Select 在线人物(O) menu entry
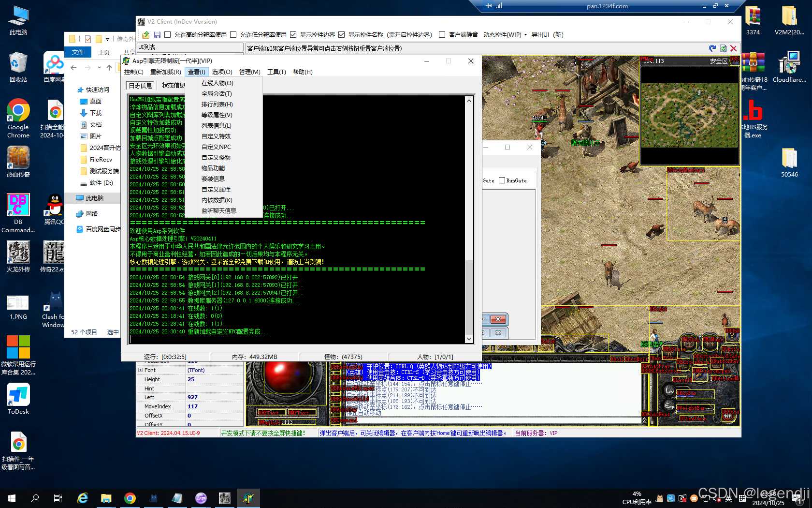Screen dimensions: 812x508 (x=217, y=83)
